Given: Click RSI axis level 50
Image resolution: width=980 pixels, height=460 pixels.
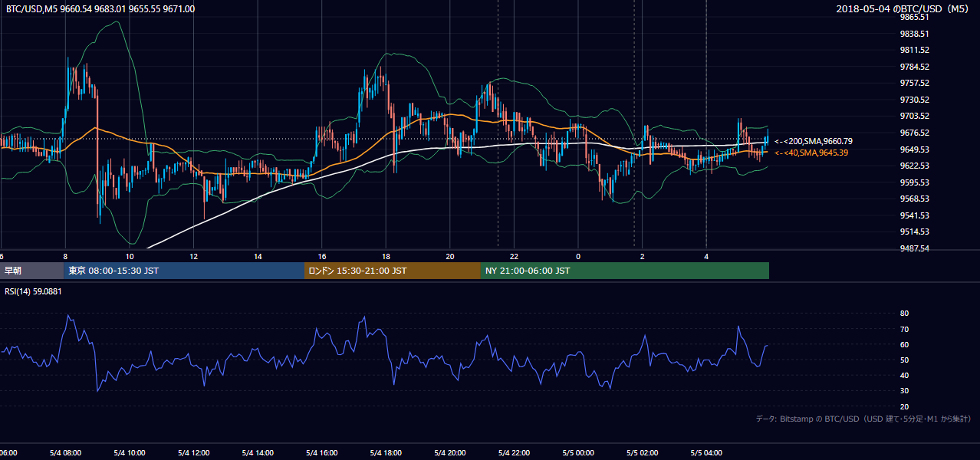Looking at the screenshot, I should click(x=904, y=360).
